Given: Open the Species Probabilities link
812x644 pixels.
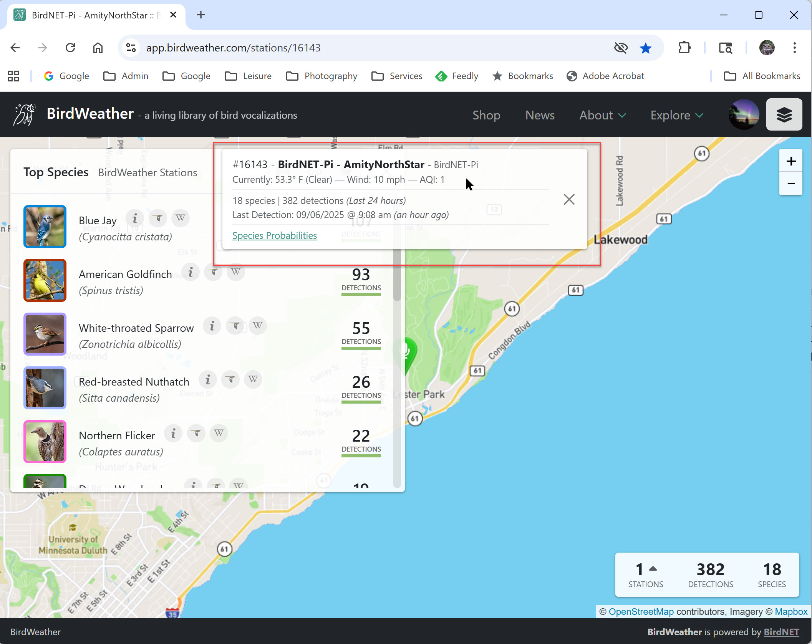Looking at the screenshot, I should 274,235.
